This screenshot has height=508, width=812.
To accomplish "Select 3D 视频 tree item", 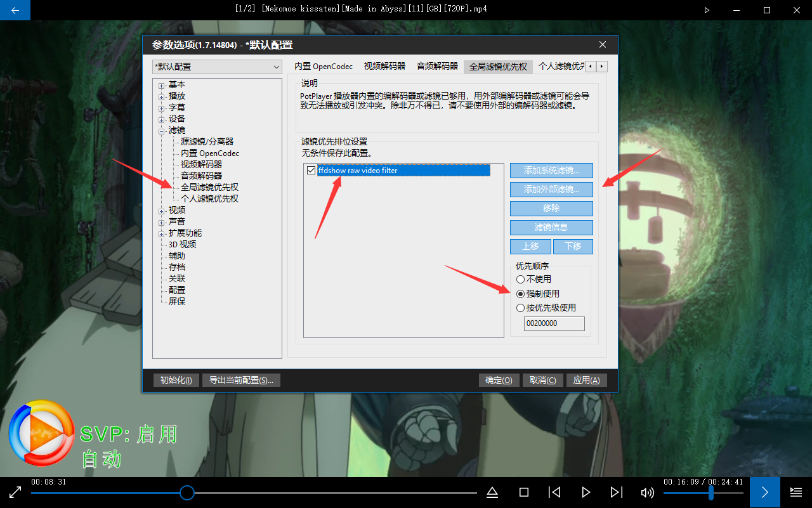I will click(182, 244).
